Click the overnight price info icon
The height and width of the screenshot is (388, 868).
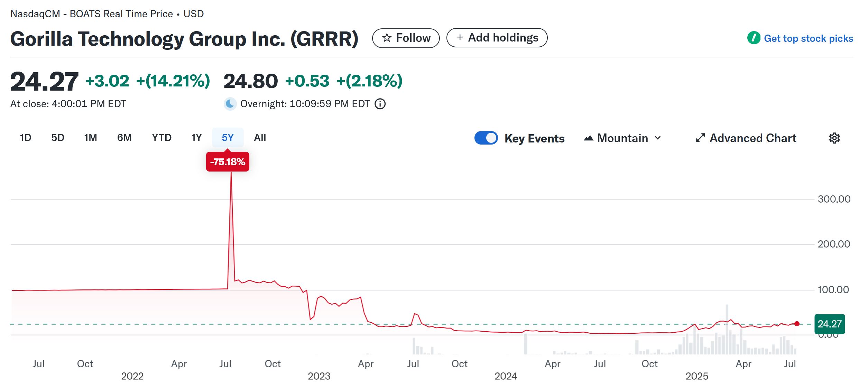[x=380, y=104]
